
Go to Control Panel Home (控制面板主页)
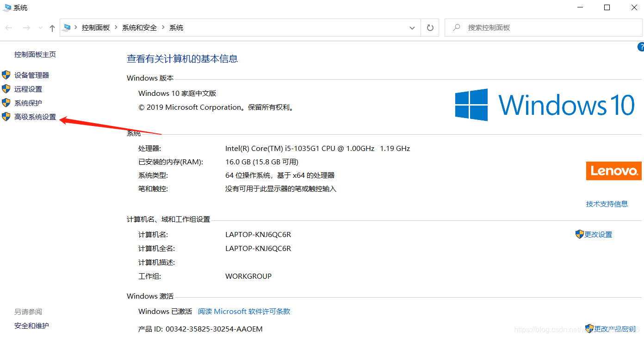(x=35, y=54)
